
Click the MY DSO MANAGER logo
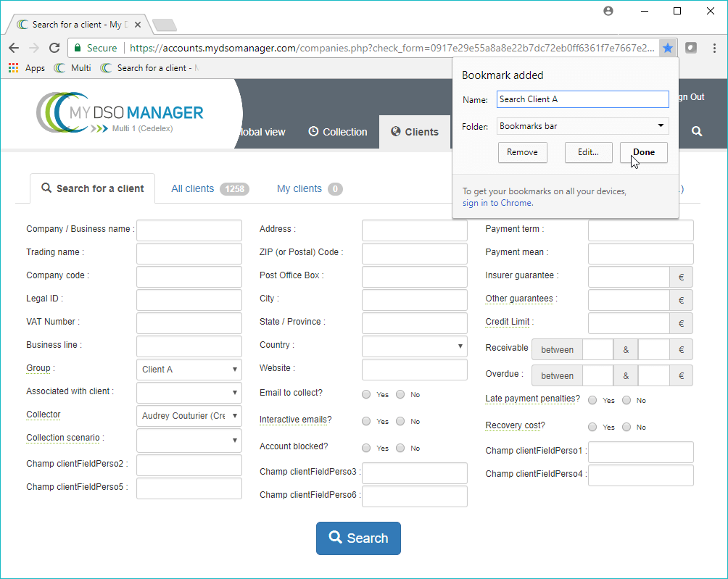[120, 114]
